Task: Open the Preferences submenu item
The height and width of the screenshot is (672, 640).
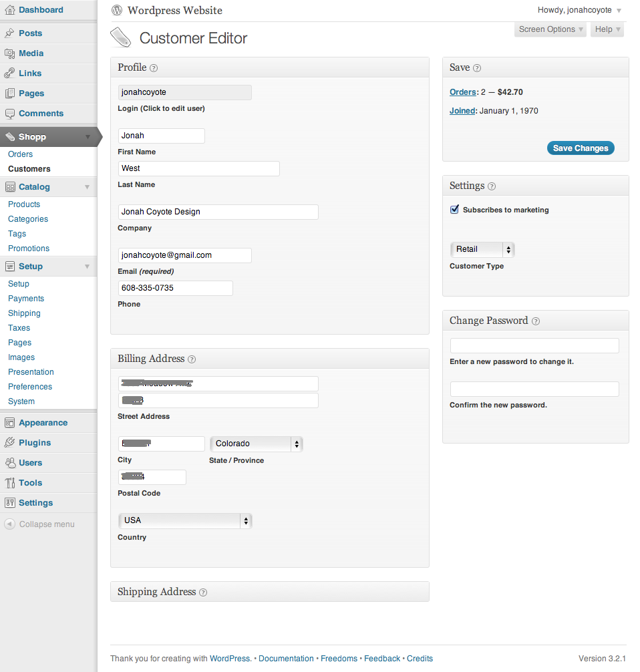Action: point(30,387)
